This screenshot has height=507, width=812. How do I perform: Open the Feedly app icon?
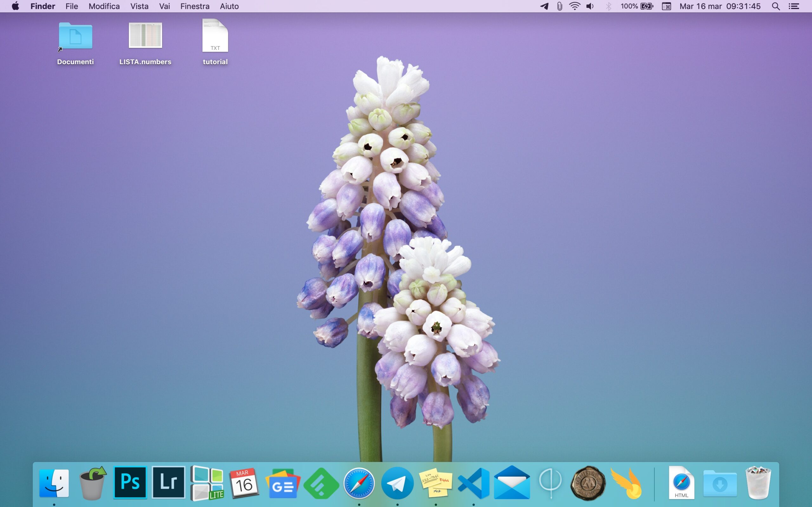pyautogui.click(x=321, y=483)
